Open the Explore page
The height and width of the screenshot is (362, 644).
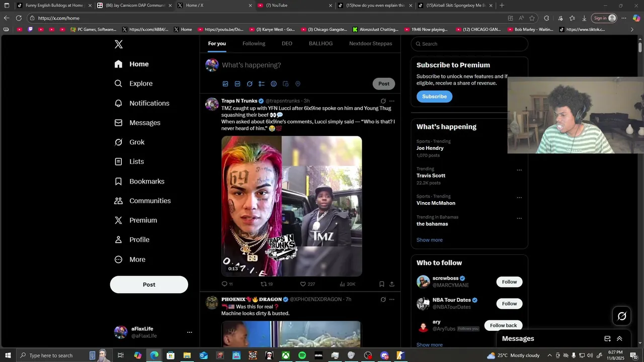(x=134, y=83)
